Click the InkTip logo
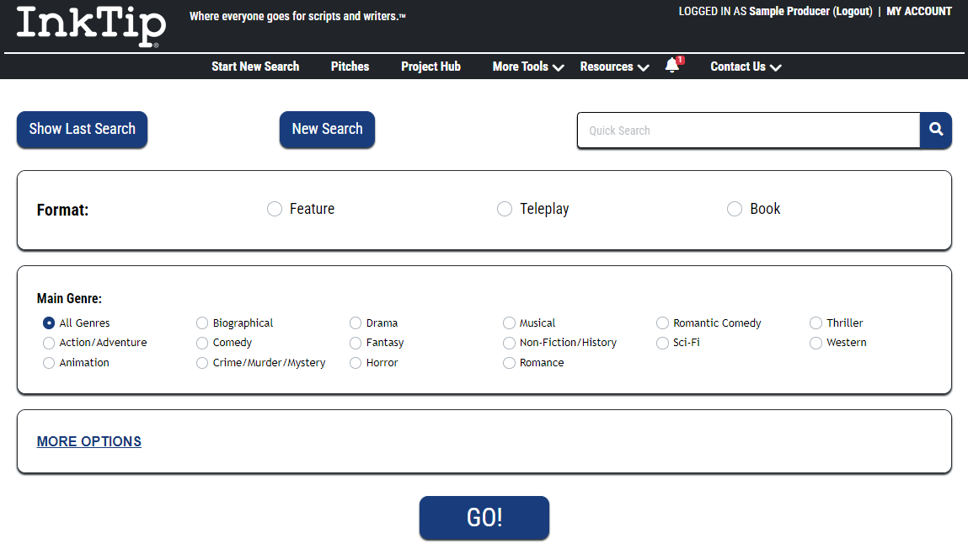Screen dimensions: 968x560 coord(91,27)
